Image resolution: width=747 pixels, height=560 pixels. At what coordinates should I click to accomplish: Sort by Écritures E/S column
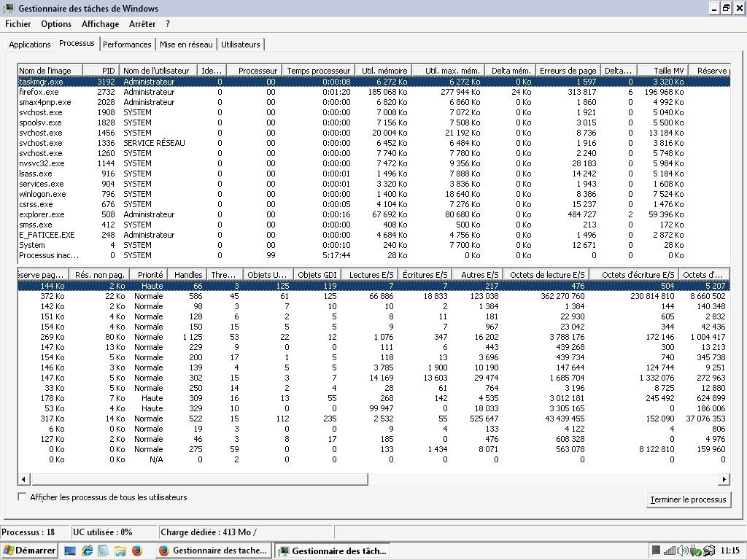425,275
